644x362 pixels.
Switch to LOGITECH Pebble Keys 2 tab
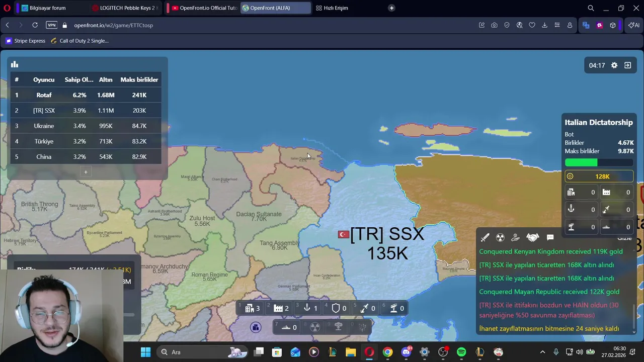pos(124,8)
